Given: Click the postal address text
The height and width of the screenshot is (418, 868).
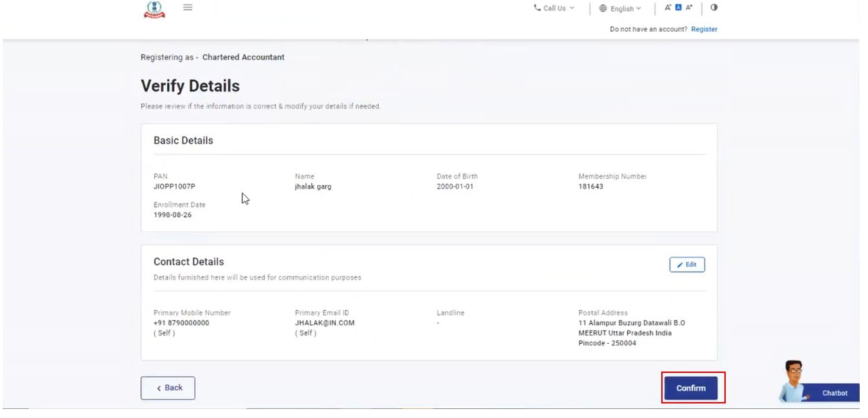Looking at the screenshot, I should (x=631, y=333).
